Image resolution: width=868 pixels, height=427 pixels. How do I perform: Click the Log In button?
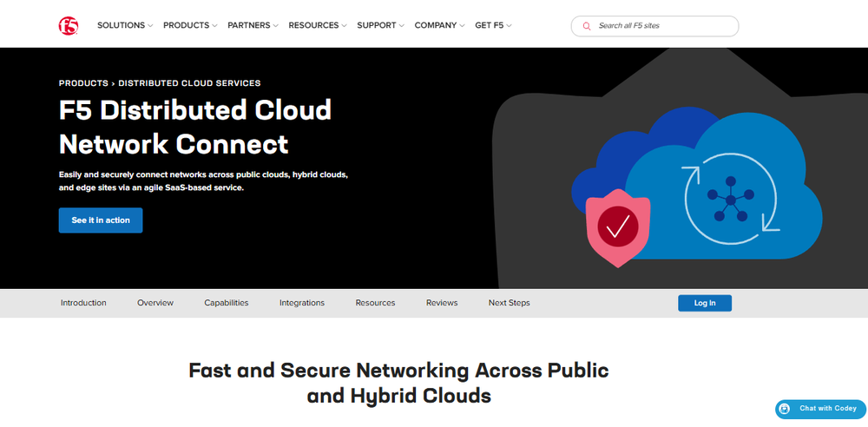pyautogui.click(x=705, y=303)
